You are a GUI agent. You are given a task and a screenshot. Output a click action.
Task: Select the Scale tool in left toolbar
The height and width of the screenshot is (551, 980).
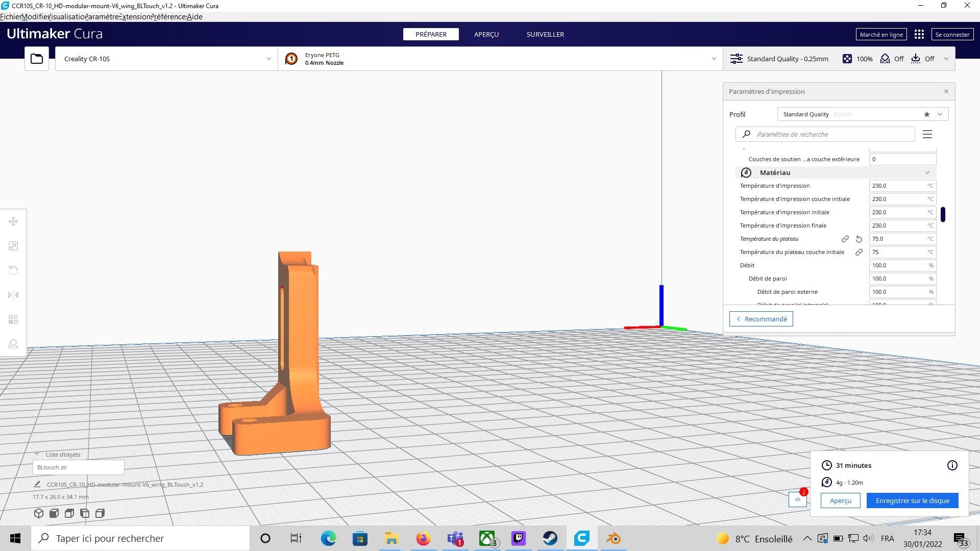click(x=13, y=246)
